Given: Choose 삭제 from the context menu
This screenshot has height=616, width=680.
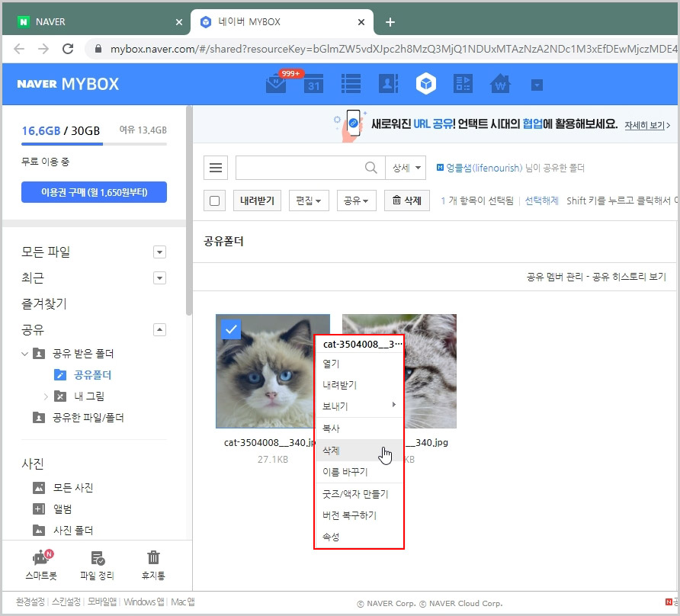Looking at the screenshot, I should (x=331, y=450).
